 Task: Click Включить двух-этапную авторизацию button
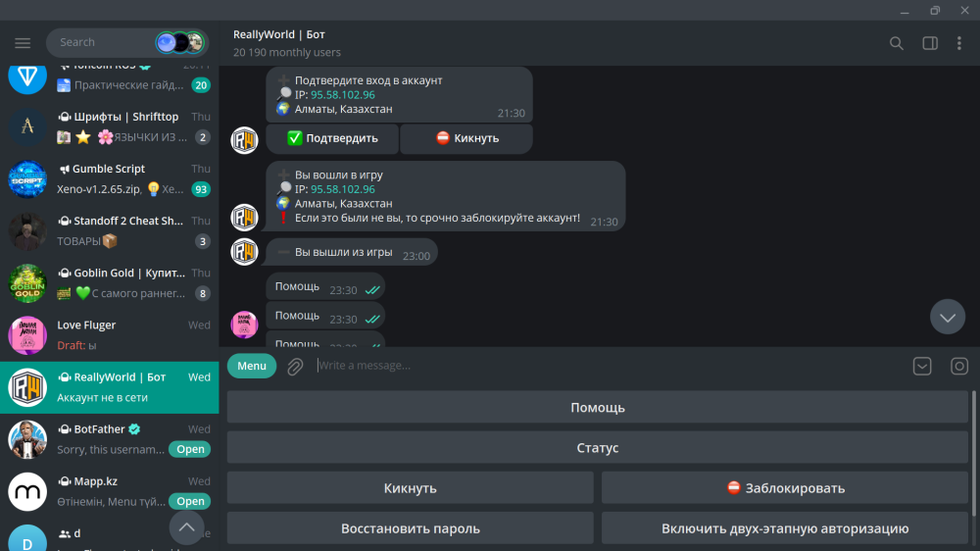pyautogui.click(x=785, y=528)
